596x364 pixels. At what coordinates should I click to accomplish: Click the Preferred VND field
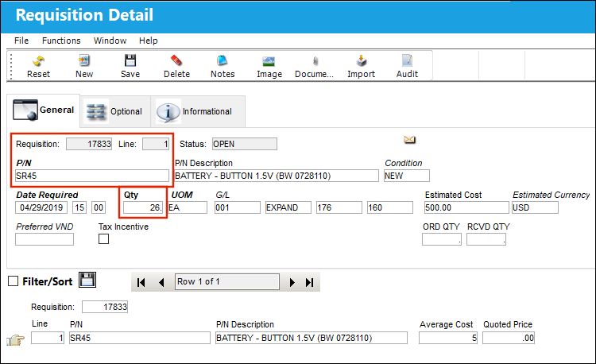click(x=45, y=239)
